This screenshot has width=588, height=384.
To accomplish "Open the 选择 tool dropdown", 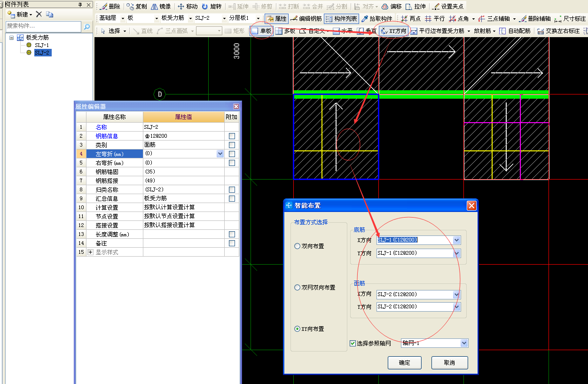I will (125, 31).
